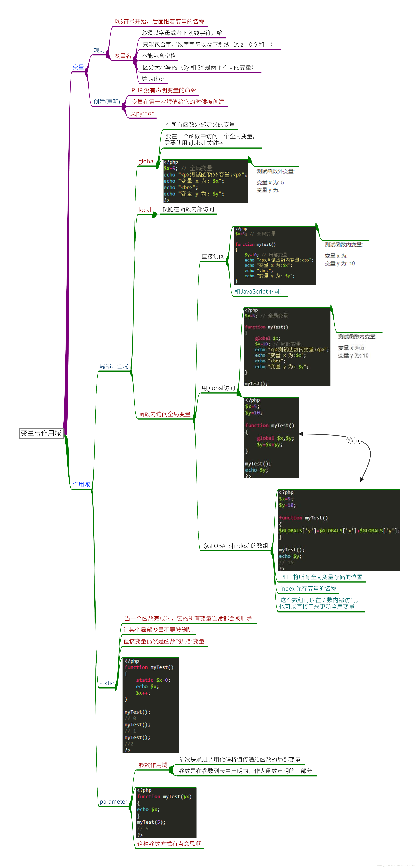Select the parameter node
This screenshot has width=419, height=868.
(113, 802)
